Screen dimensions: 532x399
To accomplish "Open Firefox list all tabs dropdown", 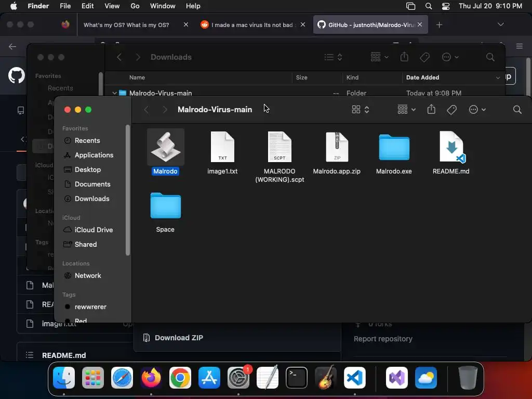I will (500, 24).
